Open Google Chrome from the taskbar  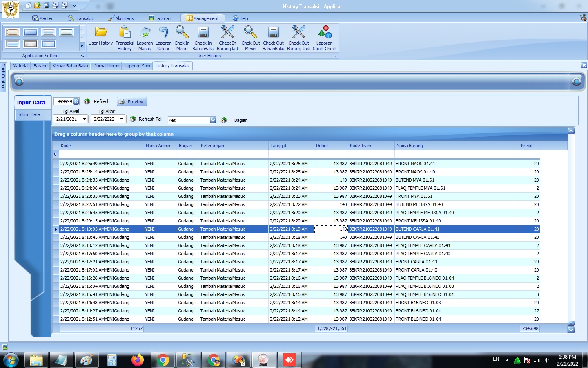click(163, 360)
